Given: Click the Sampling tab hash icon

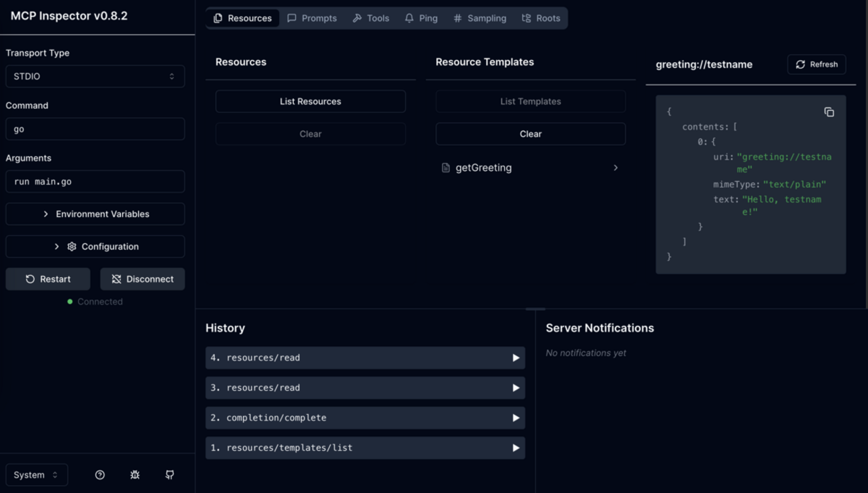Looking at the screenshot, I should [457, 18].
